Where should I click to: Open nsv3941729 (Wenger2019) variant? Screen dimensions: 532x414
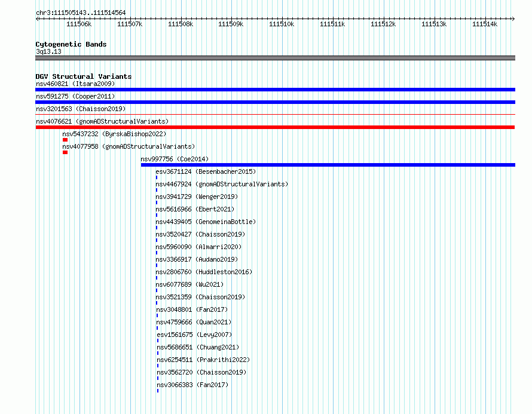click(x=197, y=197)
